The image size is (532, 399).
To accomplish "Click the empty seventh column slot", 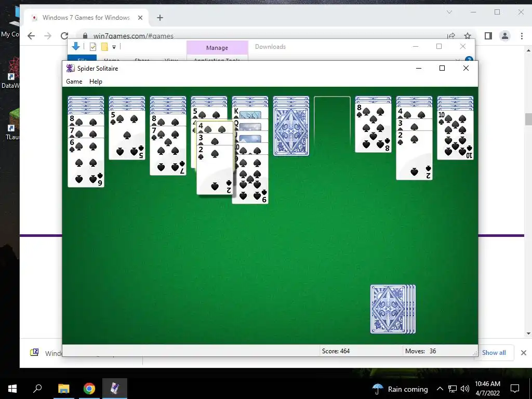I will [x=332, y=122].
